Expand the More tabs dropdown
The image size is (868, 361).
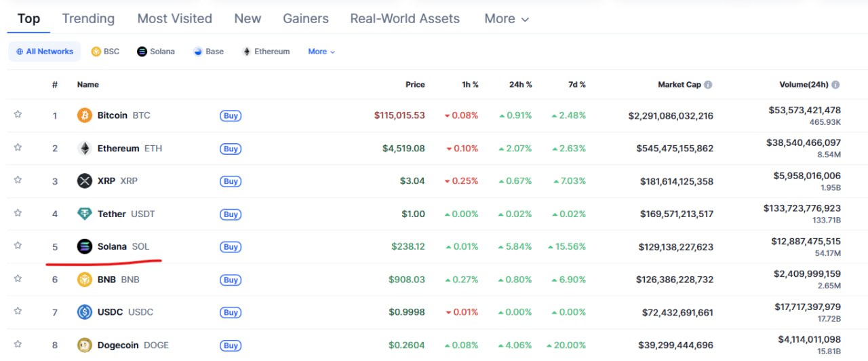coord(507,19)
